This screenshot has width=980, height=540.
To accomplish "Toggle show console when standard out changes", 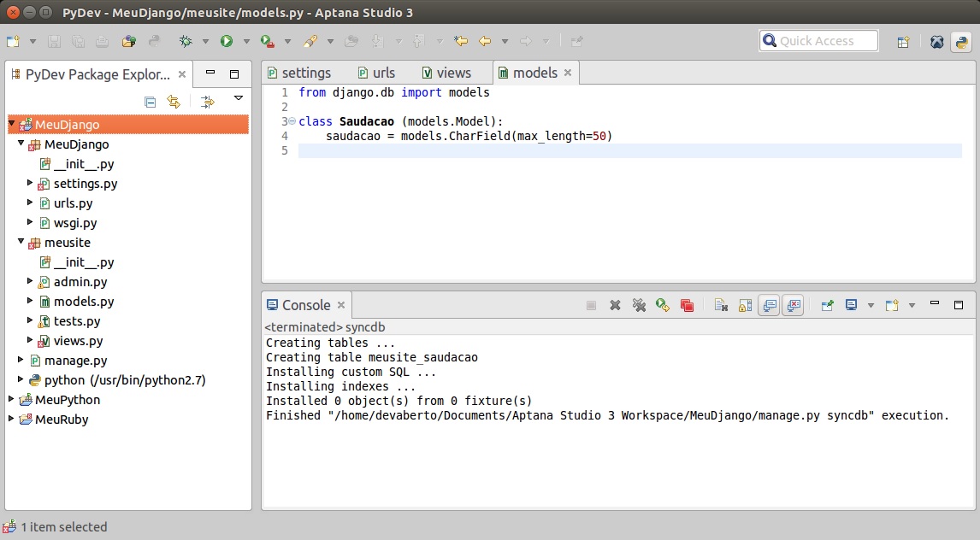I will [770, 305].
